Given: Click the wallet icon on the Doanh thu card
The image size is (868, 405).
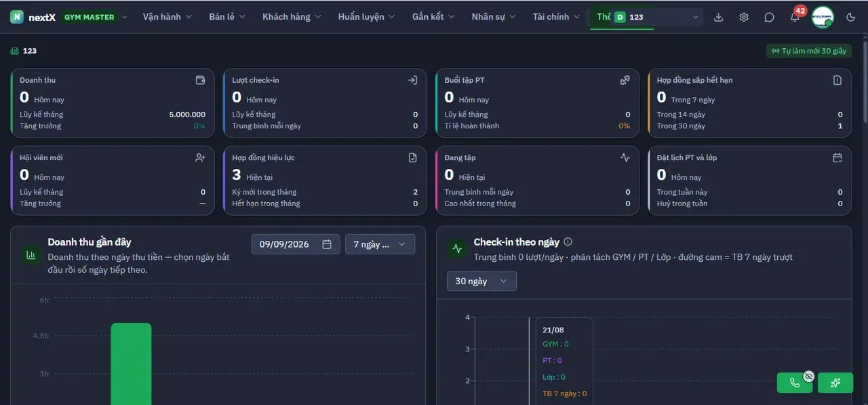Looking at the screenshot, I should pos(200,80).
